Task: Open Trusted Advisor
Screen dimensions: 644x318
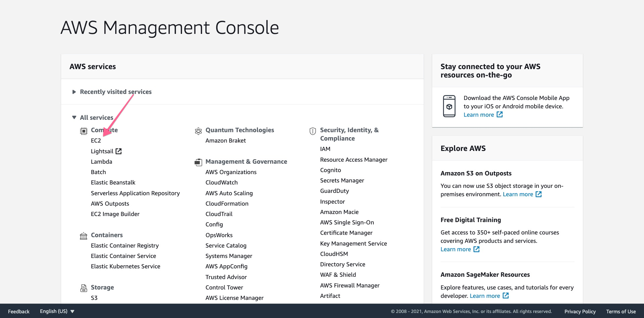Action: coord(226,277)
